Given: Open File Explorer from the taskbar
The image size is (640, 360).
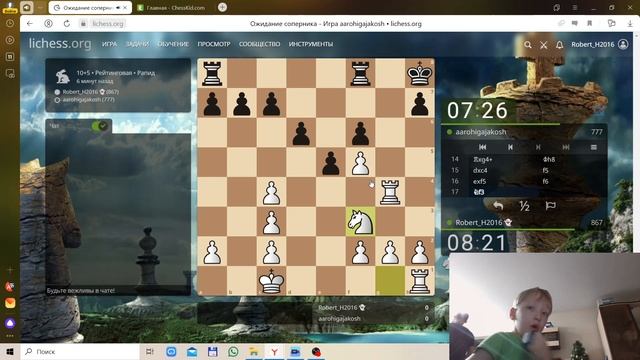Looking at the screenshot, I should click(x=253, y=352).
